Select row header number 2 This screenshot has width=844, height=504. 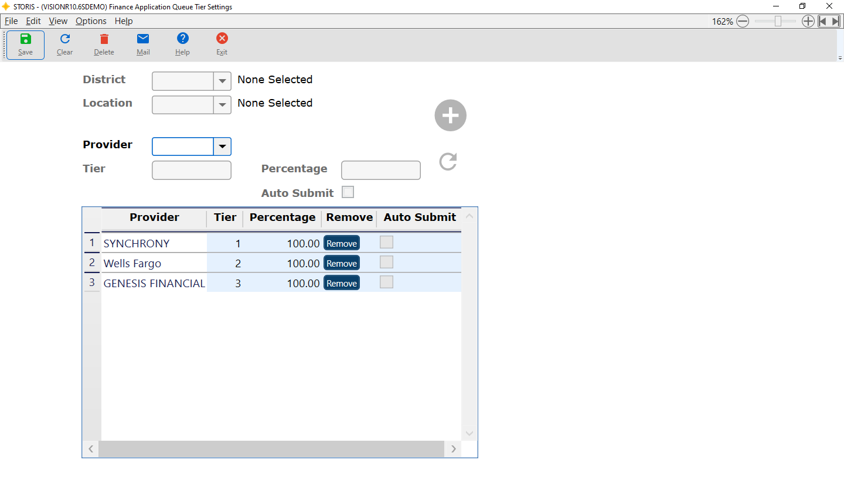click(x=92, y=262)
